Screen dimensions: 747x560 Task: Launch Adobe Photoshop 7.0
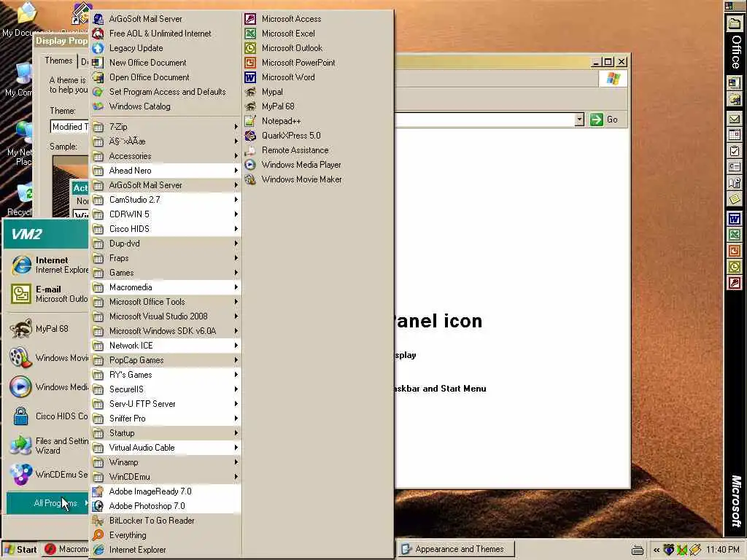[166, 506]
